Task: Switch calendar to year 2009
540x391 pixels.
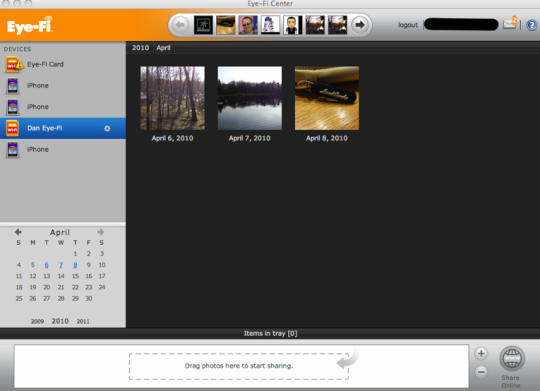Action: tap(37, 321)
